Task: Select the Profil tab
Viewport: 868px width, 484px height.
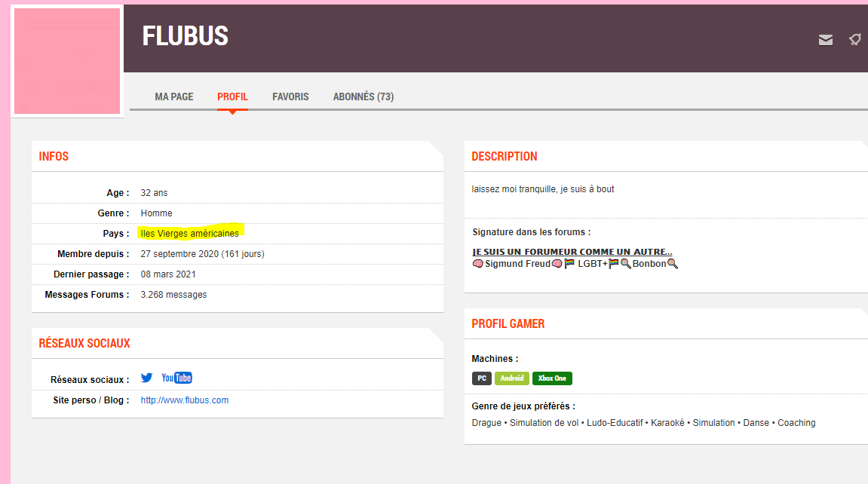Action: click(232, 96)
